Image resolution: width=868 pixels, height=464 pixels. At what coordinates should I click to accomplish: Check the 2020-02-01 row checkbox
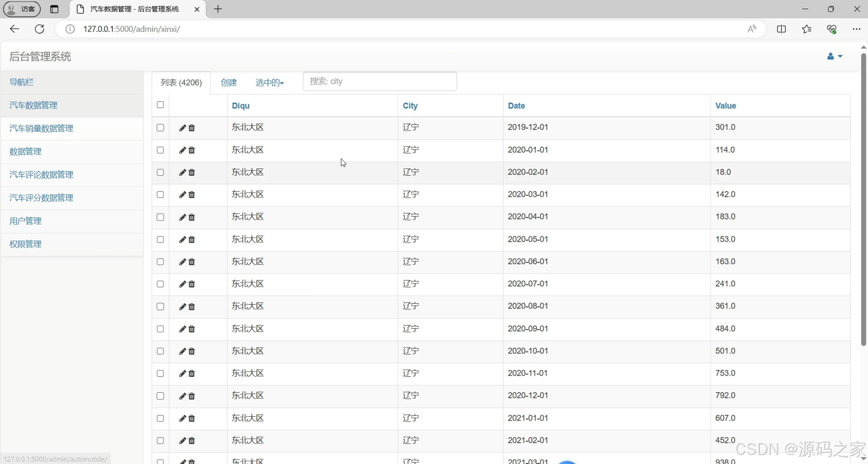click(160, 172)
